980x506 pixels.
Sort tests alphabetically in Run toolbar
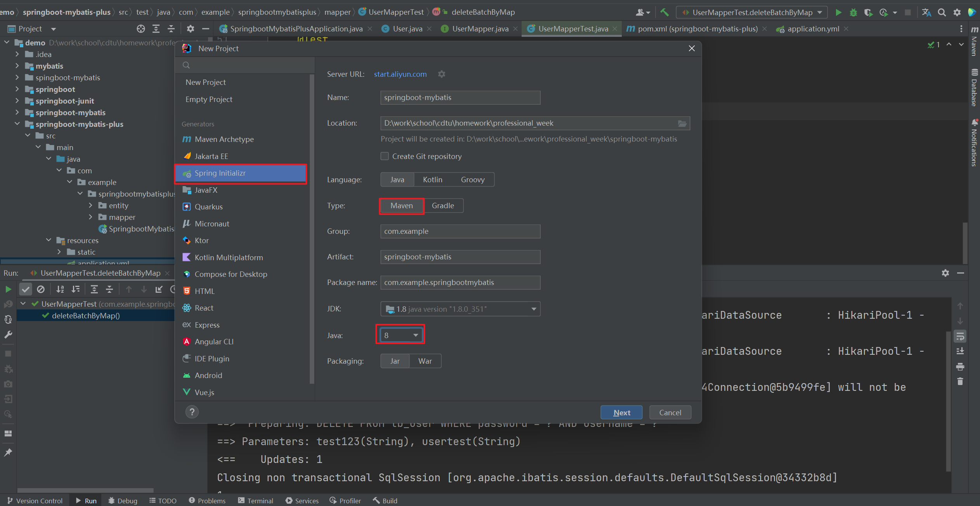(x=60, y=289)
